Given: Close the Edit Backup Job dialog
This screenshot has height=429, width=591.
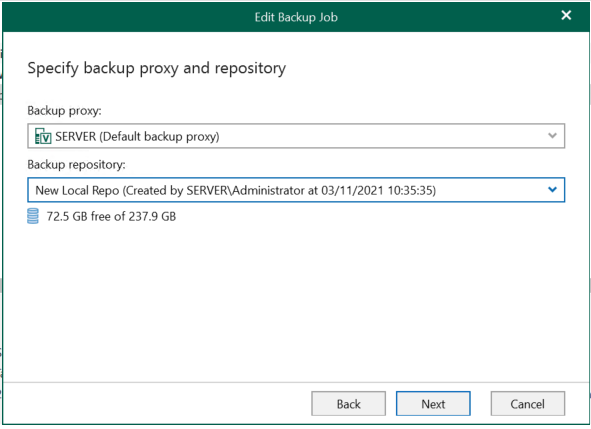Looking at the screenshot, I should 566,15.
